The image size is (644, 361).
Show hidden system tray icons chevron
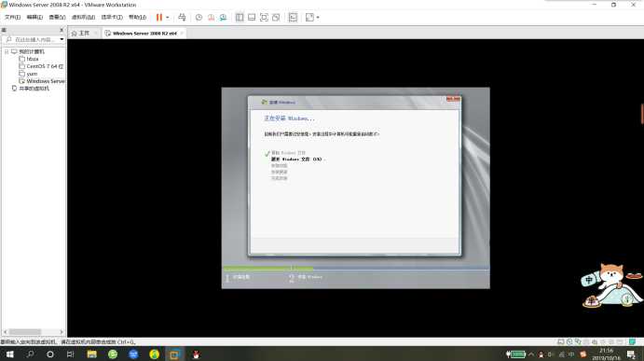[531, 354]
